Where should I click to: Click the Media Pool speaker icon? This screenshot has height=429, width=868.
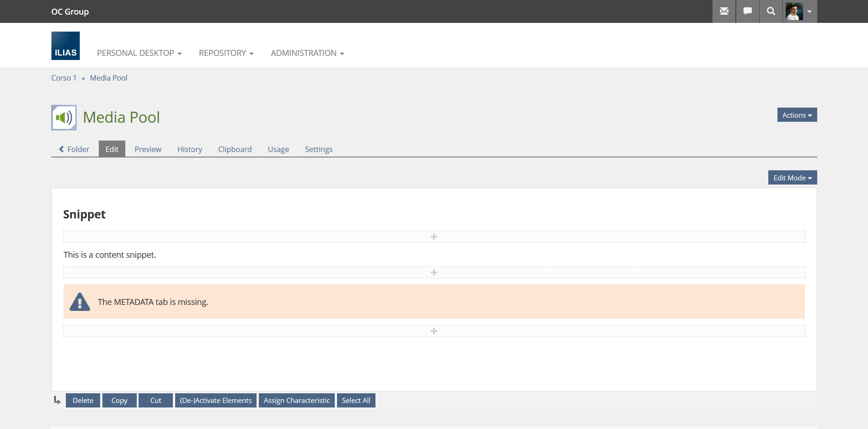click(x=64, y=118)
